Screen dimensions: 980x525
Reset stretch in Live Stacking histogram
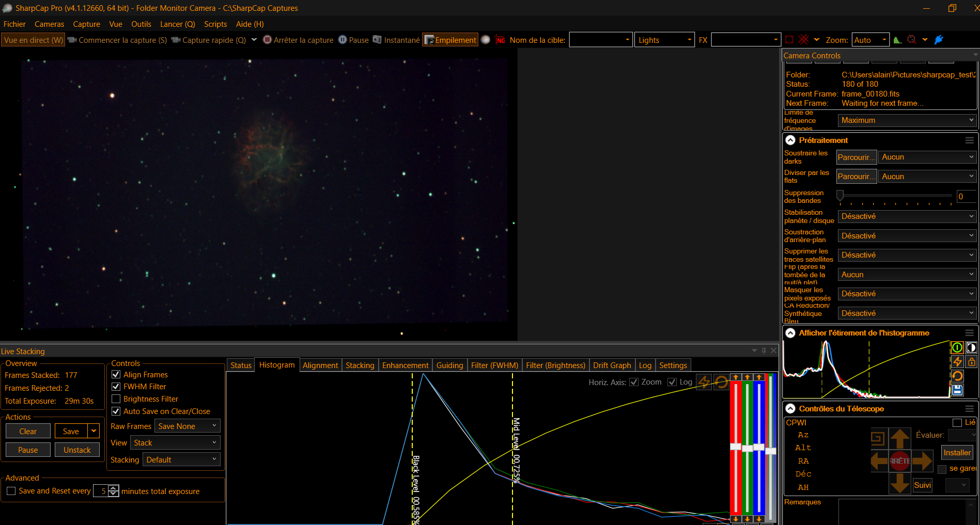point(721,381)
